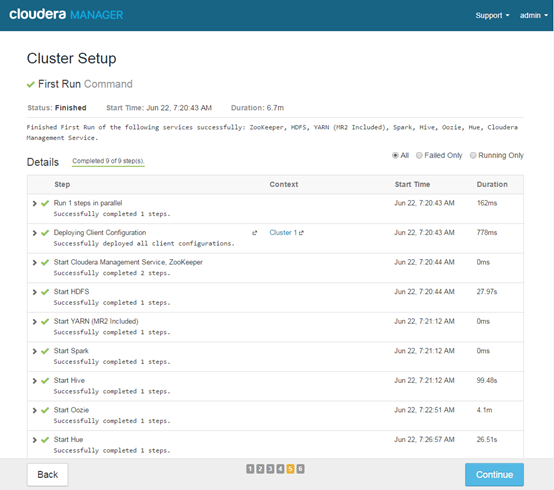Click the Back button
Screen dimensions: 554x490
(x=48, y=474)
